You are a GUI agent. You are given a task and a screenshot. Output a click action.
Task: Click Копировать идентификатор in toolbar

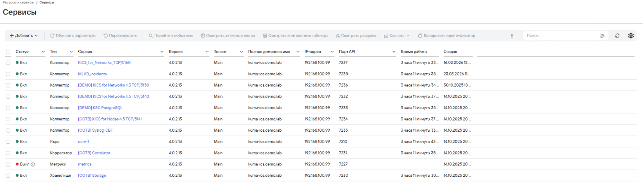(x=447, y=36)
